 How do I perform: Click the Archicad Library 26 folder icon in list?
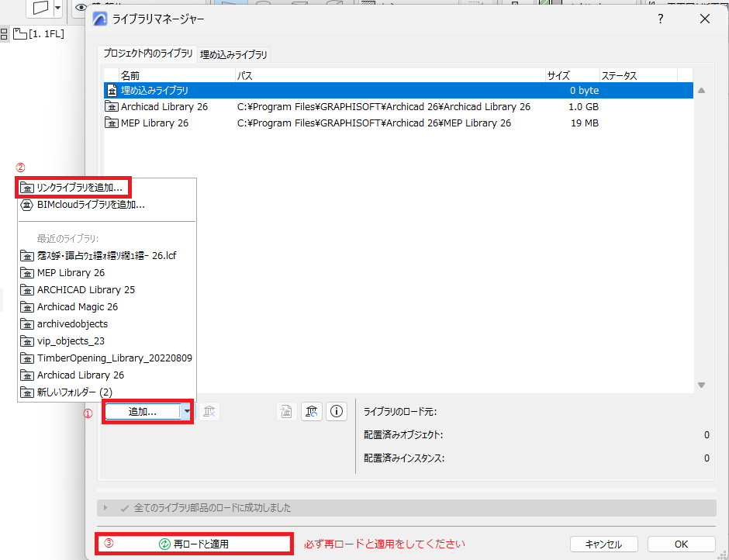112,106
